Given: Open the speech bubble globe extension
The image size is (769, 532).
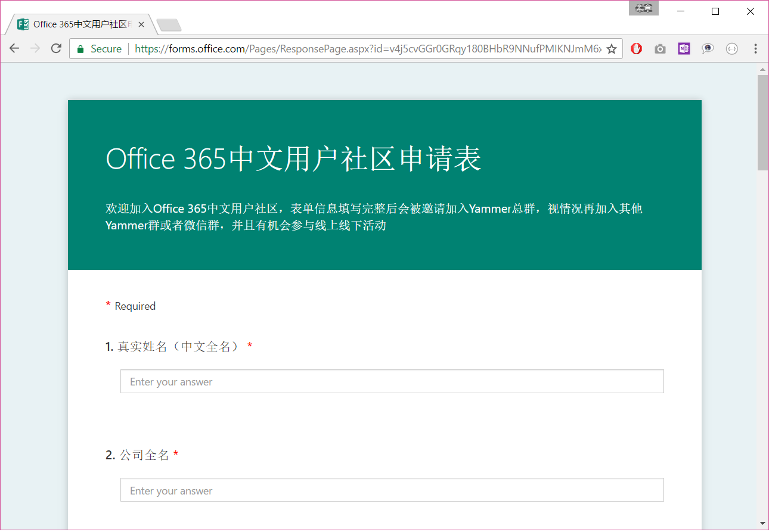Looking at the screenshot, I should [708, 49].
